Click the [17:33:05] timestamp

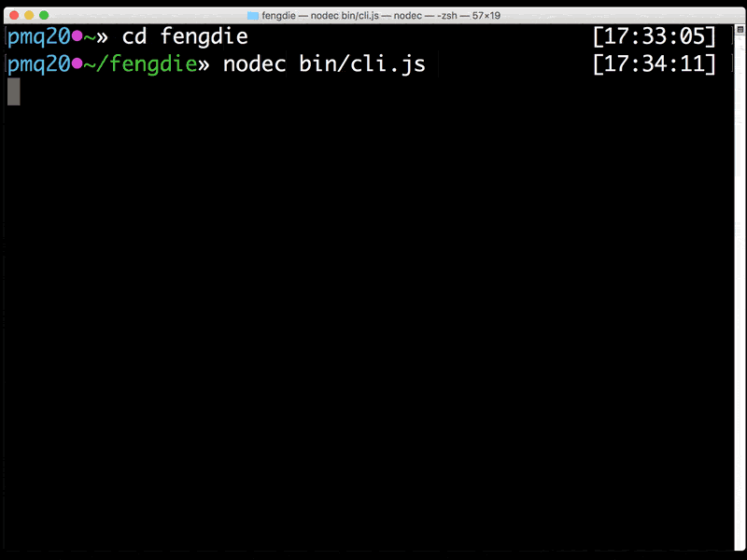click(655, 36)
